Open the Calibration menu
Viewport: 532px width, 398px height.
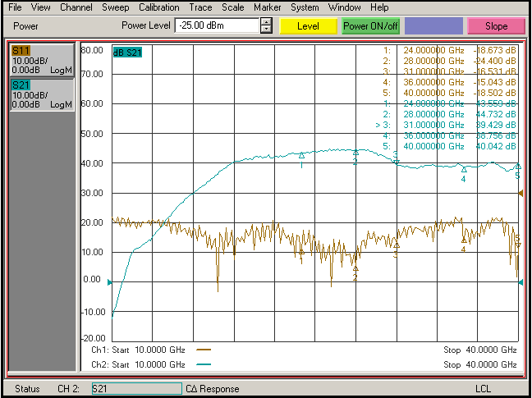point(158,7)
